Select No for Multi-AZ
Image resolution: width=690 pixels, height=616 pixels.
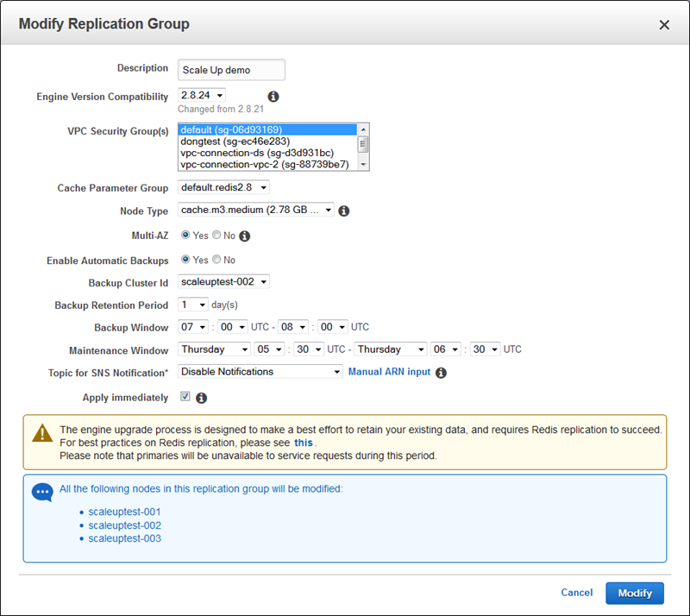click(x=216, y=236)
